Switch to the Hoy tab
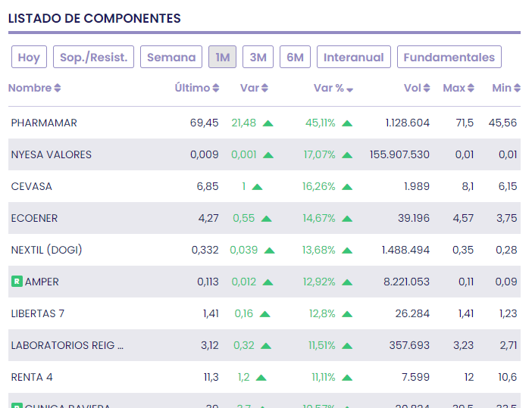This screenshot has width=532, height=408. point(29,58)
